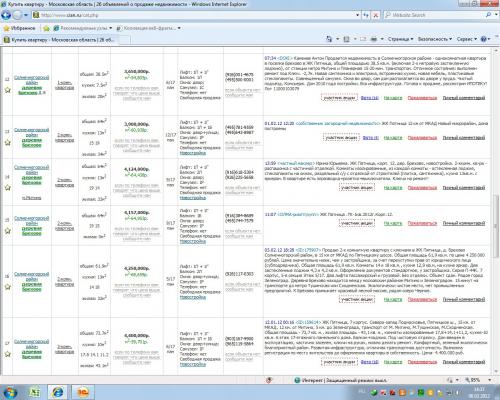Open Солнечногорский район link in listing 12
Screen dimensions: 500x400
click(x=31, y=80)
